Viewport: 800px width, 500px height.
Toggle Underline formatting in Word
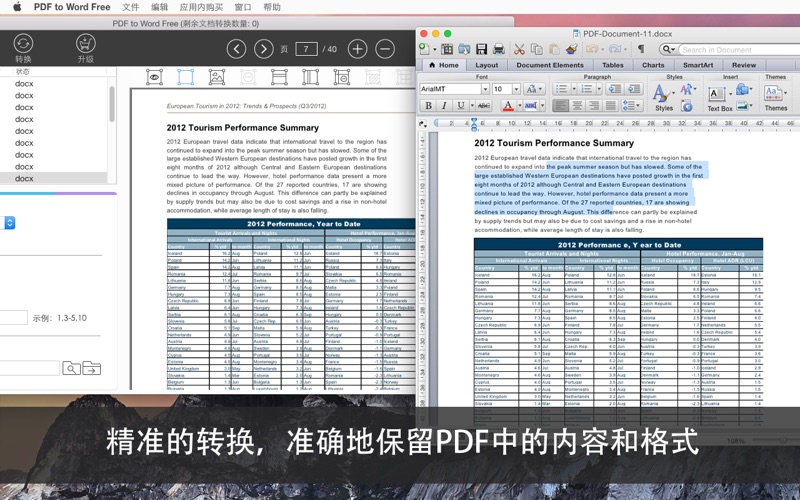[461, 106]
